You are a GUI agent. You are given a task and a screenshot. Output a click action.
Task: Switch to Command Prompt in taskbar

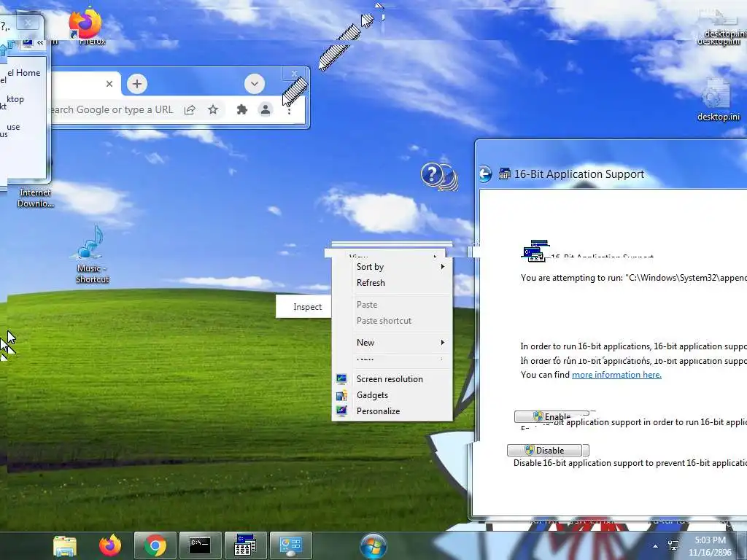click(x=200, y=545)
